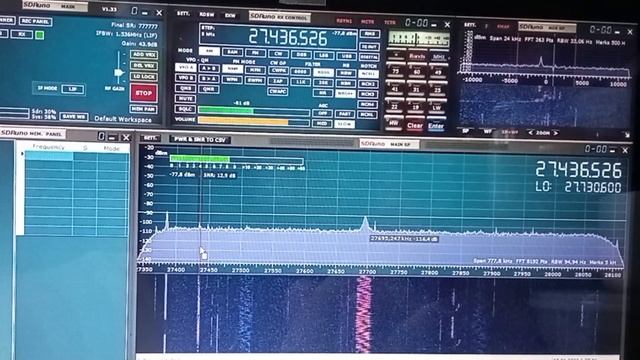Viewport: 640px width, 360px height.
Task: Select SAM demodulation mode
Action: 232,52
